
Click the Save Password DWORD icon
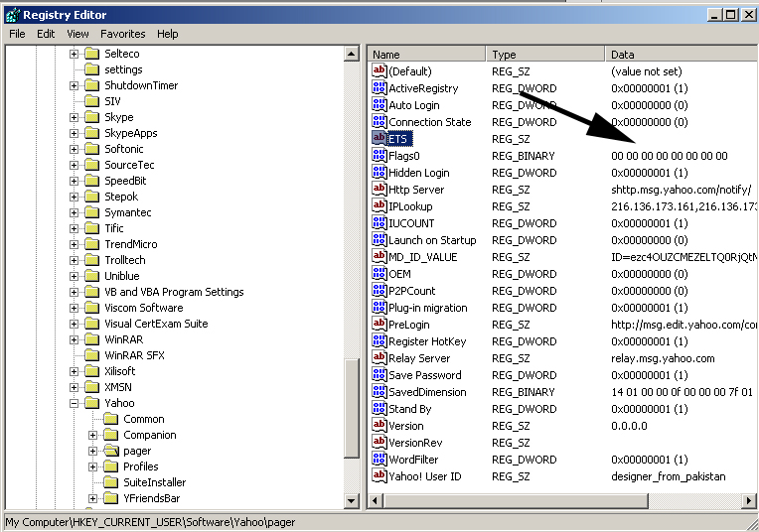coord(379,375)
